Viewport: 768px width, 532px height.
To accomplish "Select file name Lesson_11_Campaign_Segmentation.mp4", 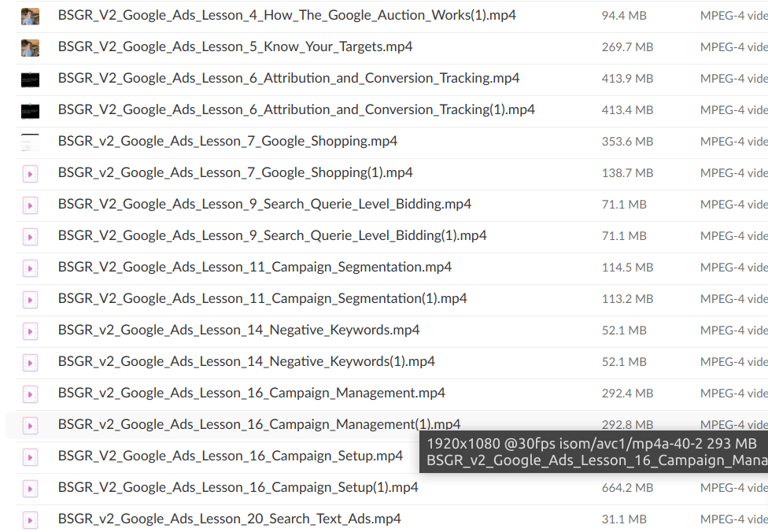I will tap(255, 268).
